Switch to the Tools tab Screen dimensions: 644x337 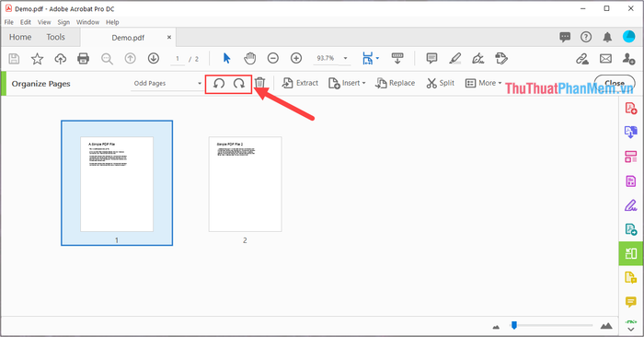coord(55,37)
